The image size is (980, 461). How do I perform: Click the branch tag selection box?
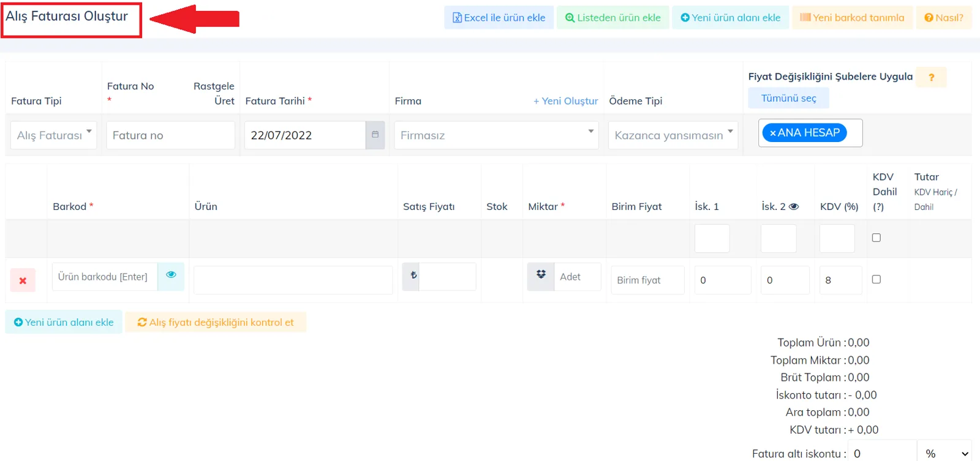[810, 133]
